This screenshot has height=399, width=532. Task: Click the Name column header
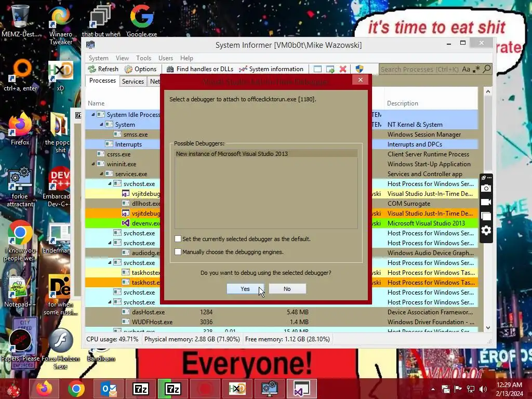coord(96,103)
